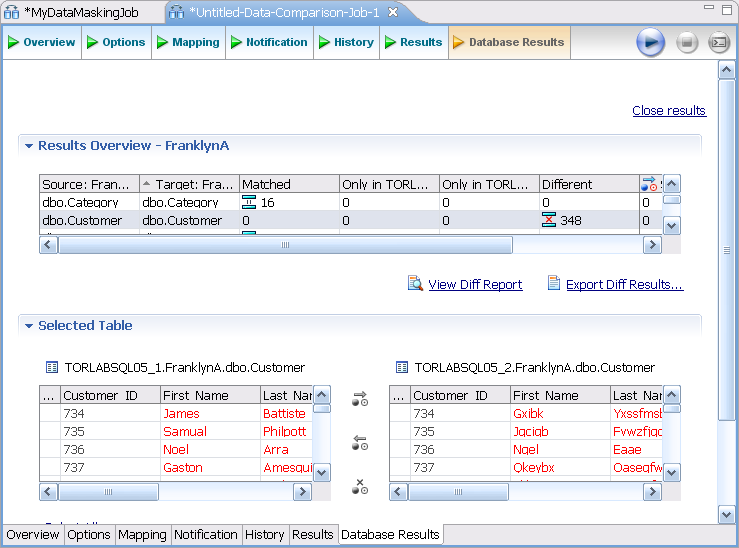Open the View Diff Report link
Screen dimensions: 739x548
tap(475, 285)
